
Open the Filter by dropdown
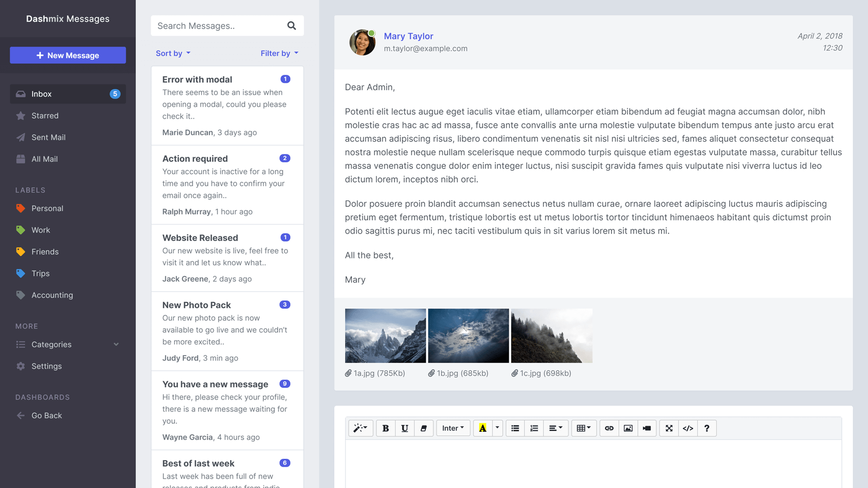[279, 53]
